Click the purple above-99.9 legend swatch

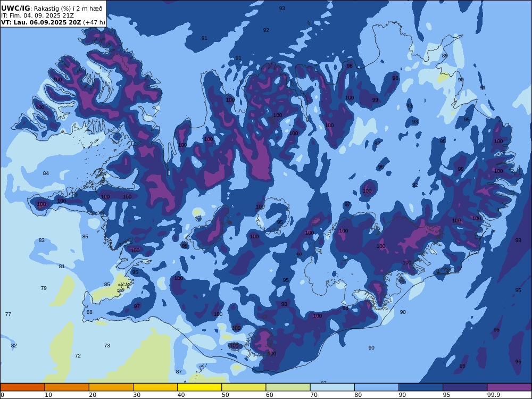[x=509, y=387]
